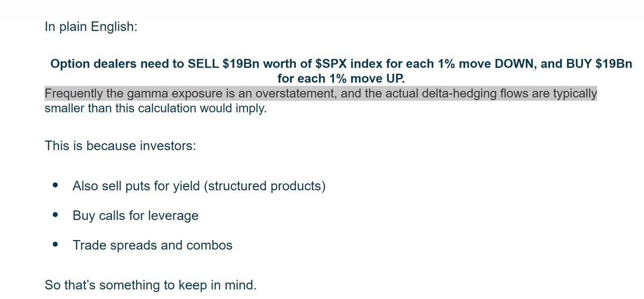Click bullet dot before "Buy calls"
The height and width of the screenshot is (299, 644).
point(55,216)
